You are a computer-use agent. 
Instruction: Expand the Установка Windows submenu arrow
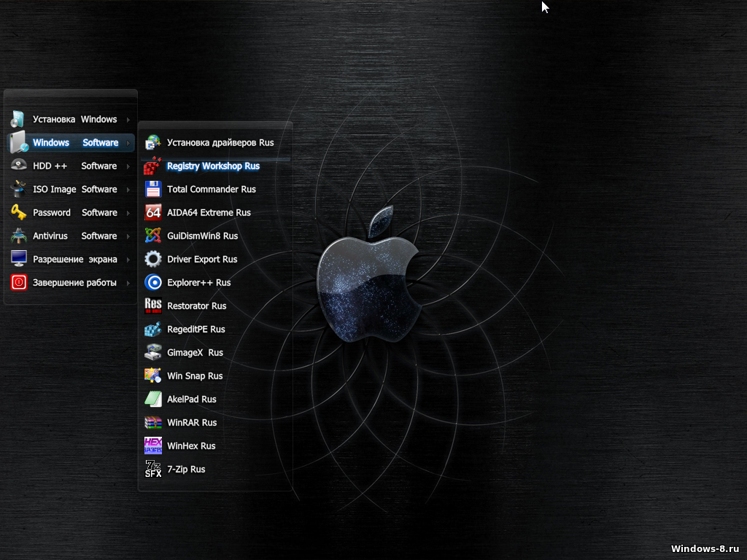coord(128,120)
